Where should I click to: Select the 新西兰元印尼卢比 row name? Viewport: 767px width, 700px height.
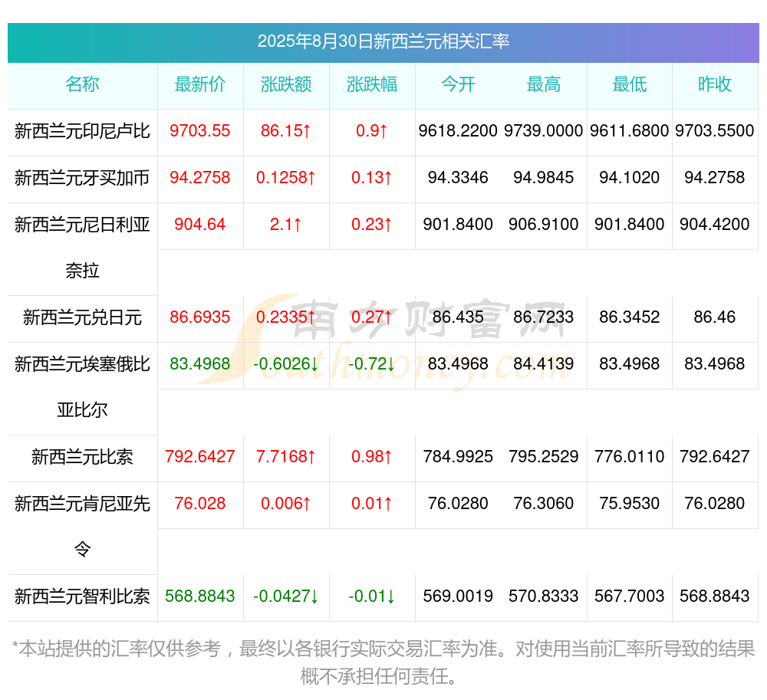(82, 131)
